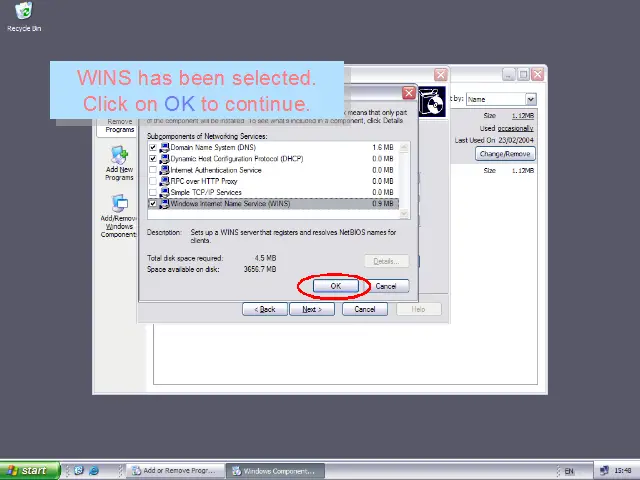Check the Simple TCP/IP Services checkbox
This screenshot has height=480, width=640.
pyautogui.click(x=153, y=192)
